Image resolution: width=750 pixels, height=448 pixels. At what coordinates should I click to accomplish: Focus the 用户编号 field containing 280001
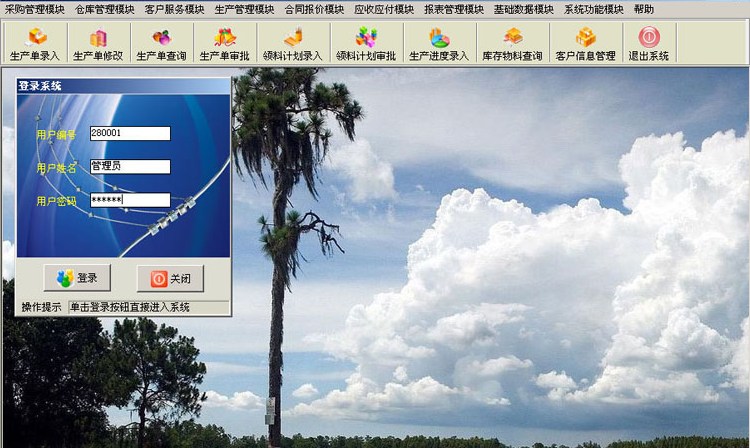[130, 133]
